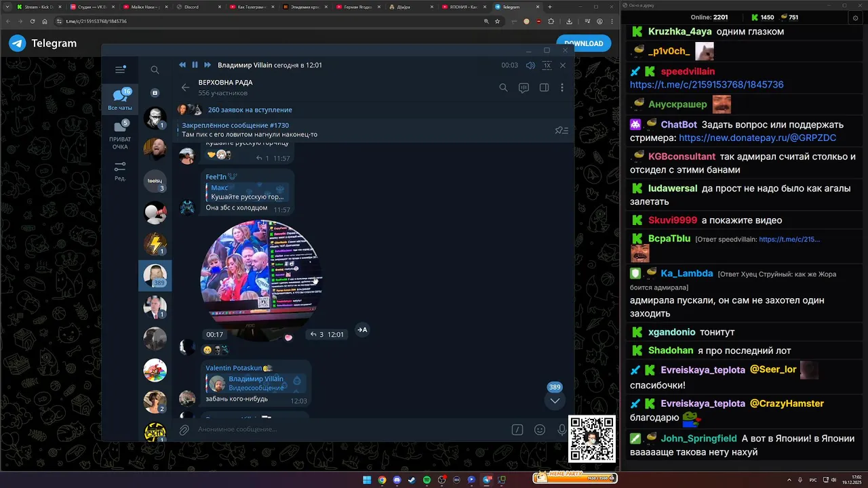
Task: Switch to 'ЯПОНИЯ' YouTube tab
Action: click(x=465, y=7)
